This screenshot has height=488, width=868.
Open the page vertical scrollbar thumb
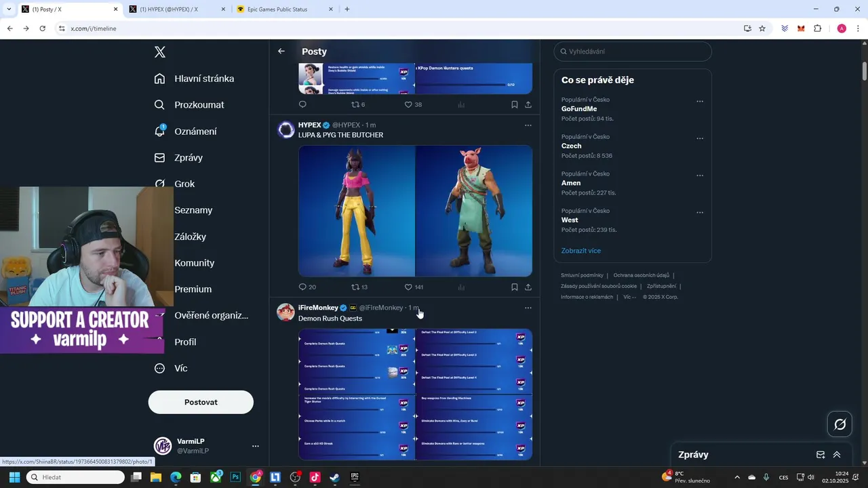coord(865,71)
